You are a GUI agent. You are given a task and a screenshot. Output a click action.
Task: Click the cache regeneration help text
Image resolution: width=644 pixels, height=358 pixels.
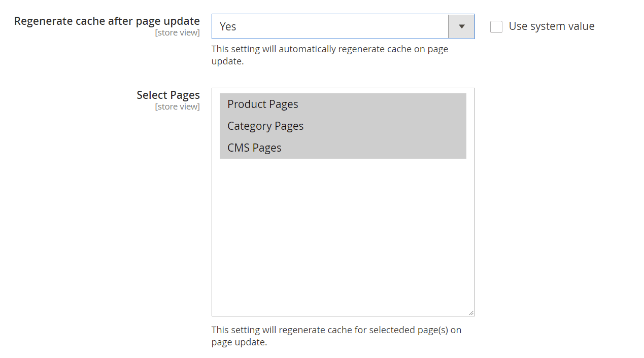point(330,55)
